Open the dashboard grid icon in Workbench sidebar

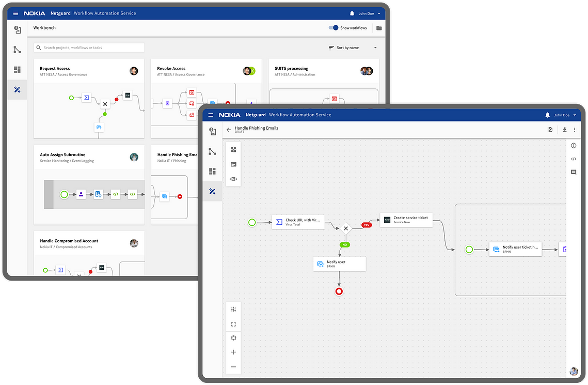[17, 70]
